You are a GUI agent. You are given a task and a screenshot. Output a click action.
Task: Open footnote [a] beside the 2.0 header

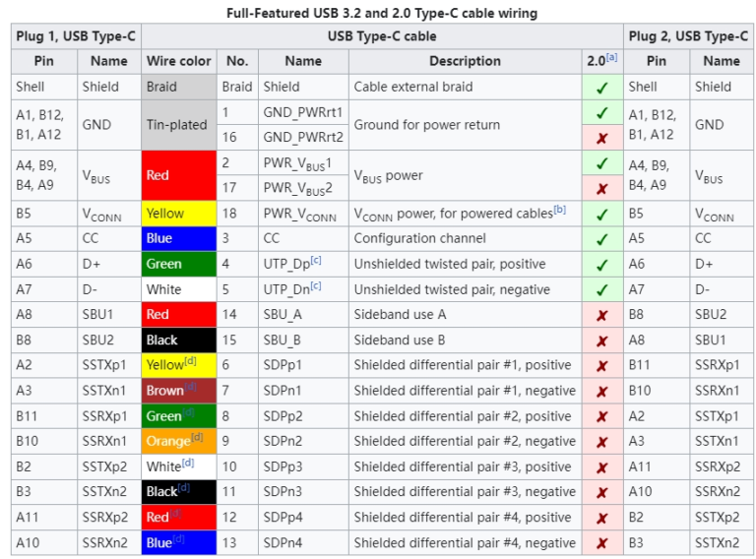[611, 58]
